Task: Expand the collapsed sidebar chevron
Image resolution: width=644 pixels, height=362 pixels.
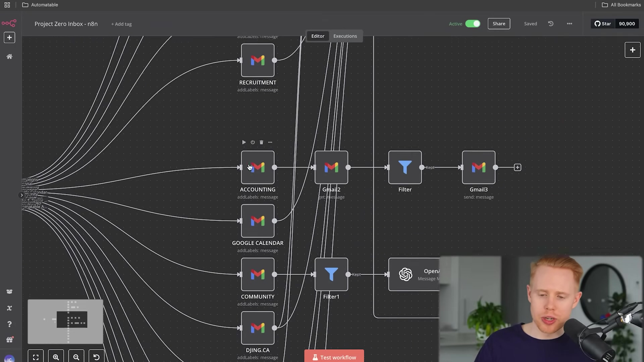Action: [x=21, y=195]
